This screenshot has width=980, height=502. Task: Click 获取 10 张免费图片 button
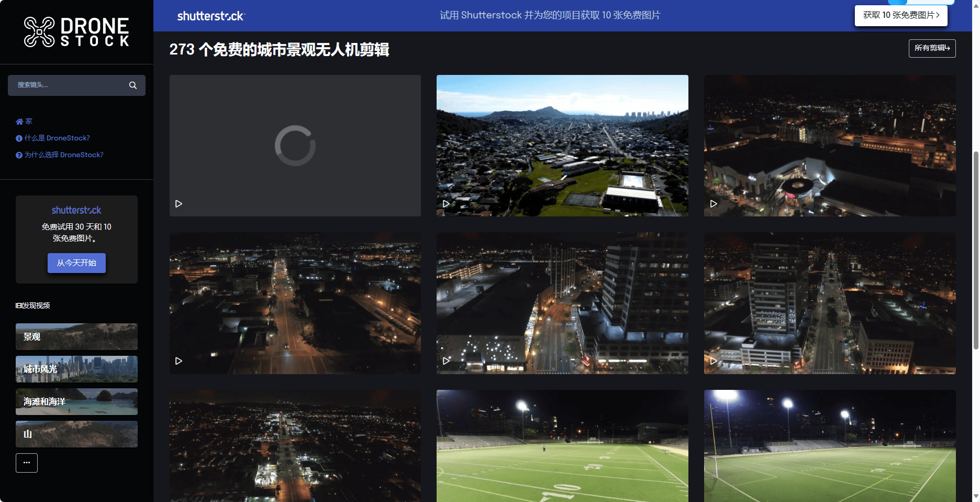900,15
